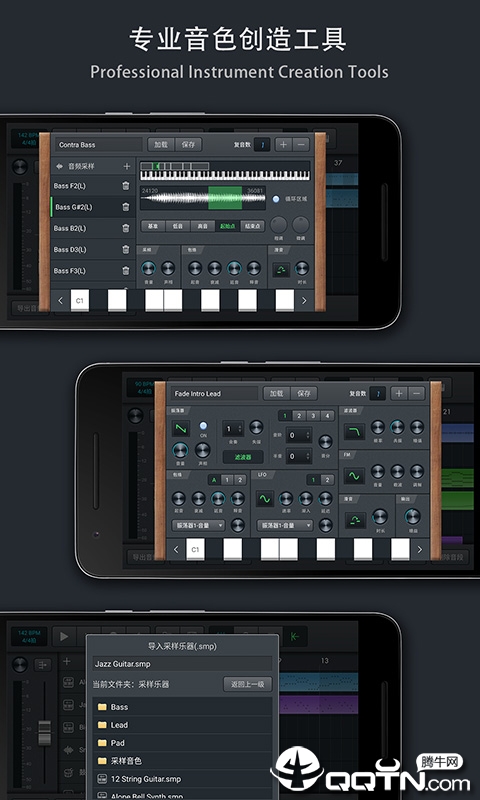Select the 12 String Guitar.smp file
This screenshot has height=800, width=480.
click(182, 779)
